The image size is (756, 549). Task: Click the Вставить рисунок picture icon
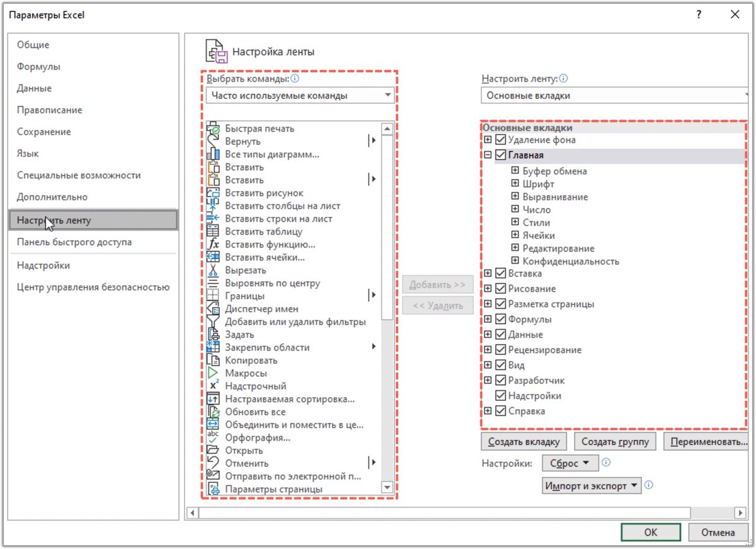click(x=213, y=193)
